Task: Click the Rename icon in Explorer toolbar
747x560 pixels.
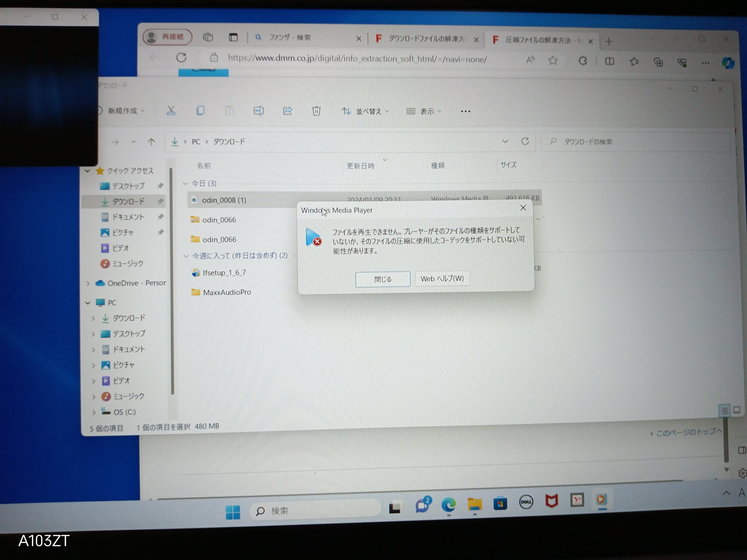Action: [x=258, y=111]
